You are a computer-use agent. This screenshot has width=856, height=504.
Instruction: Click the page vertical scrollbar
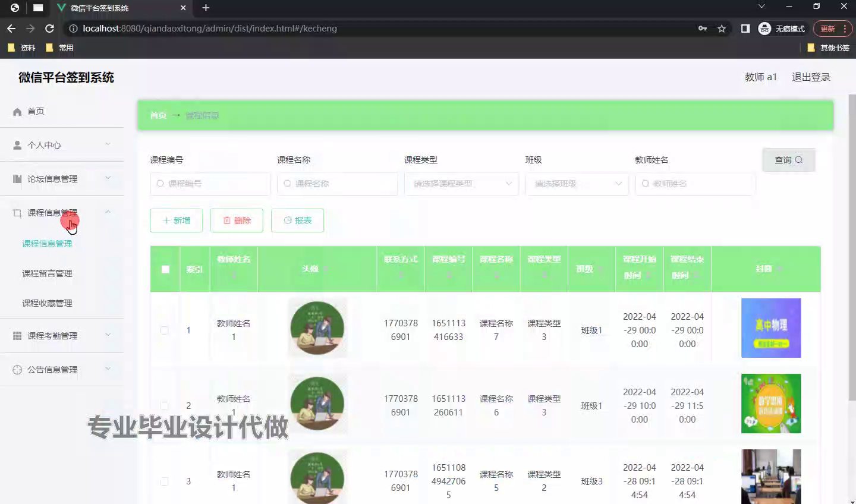point(852,247)
